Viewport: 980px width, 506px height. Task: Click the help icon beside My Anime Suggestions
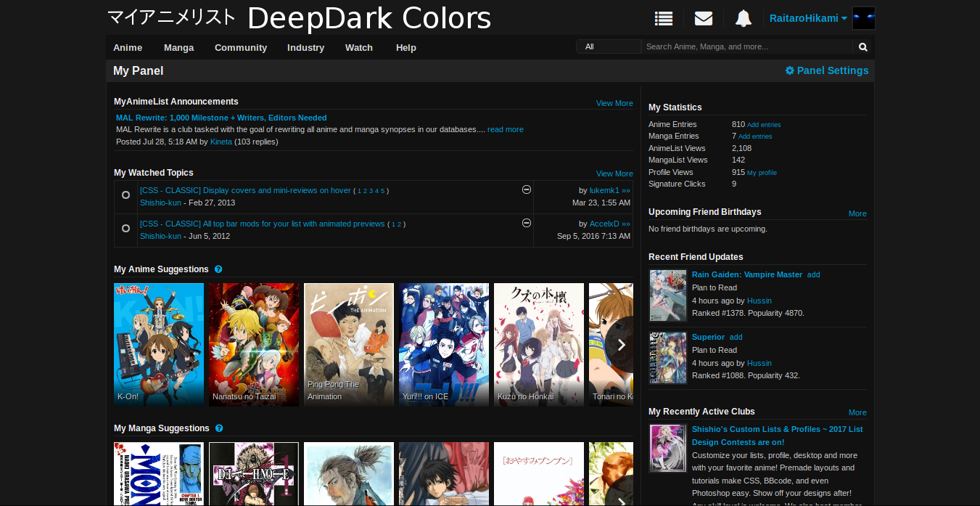coord(218,269)
